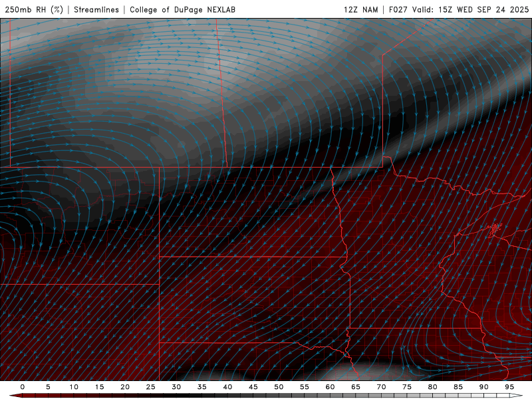Click the '250mb RH (%)' title text
The height and width of the screenshot is (399, 532).
[34, 9]
